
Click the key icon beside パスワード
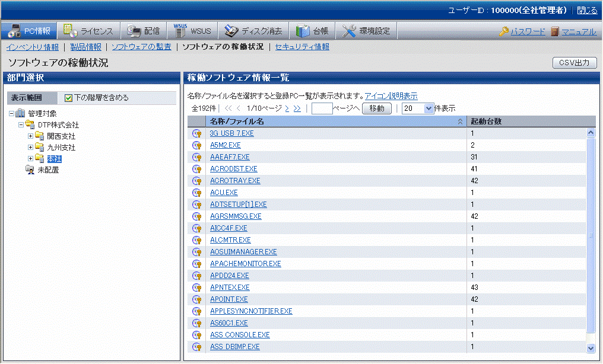pyautogui.click(x=504, y=31)
